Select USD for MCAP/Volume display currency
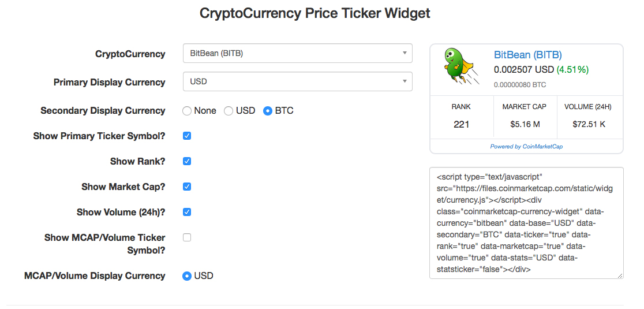644x309 pixels. (187, 276)
